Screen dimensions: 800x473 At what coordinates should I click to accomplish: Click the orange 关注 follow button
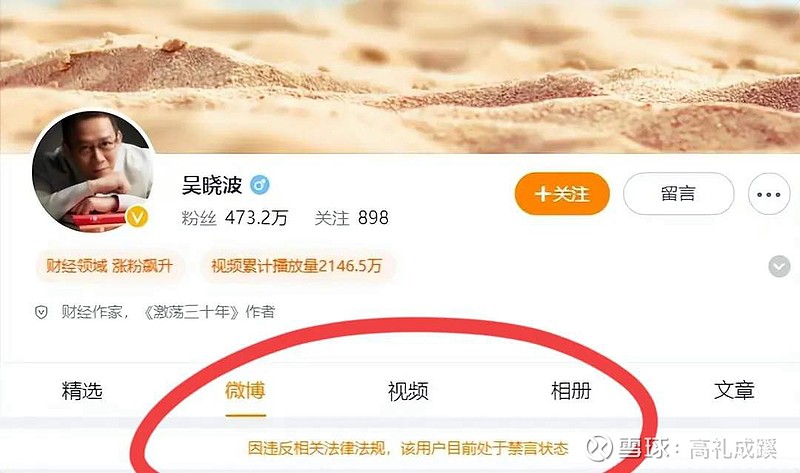[562, 194]
